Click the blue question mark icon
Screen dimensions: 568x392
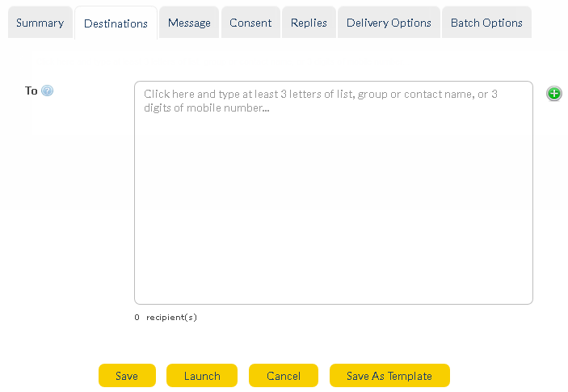point(47,91)
